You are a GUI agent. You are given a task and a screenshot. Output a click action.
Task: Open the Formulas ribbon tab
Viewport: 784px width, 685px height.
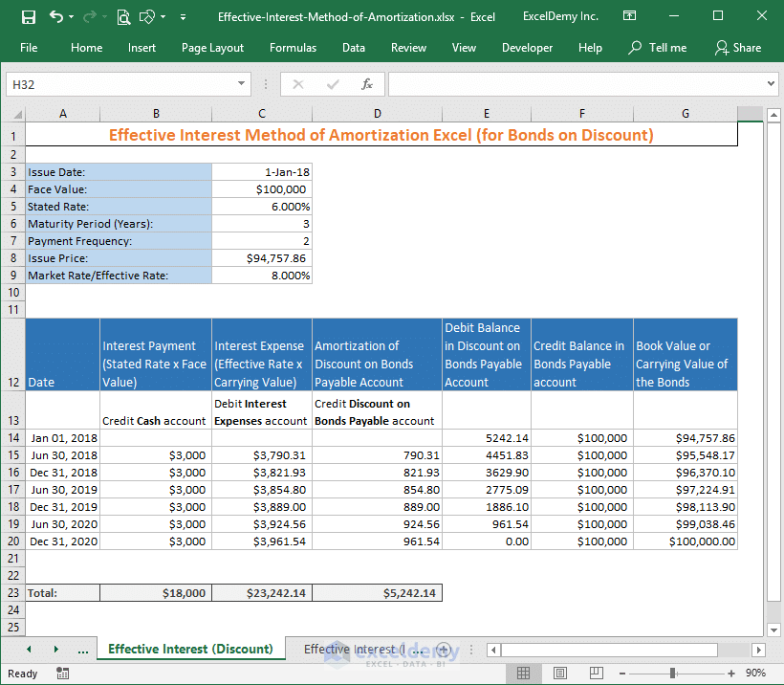coord(293,48)
